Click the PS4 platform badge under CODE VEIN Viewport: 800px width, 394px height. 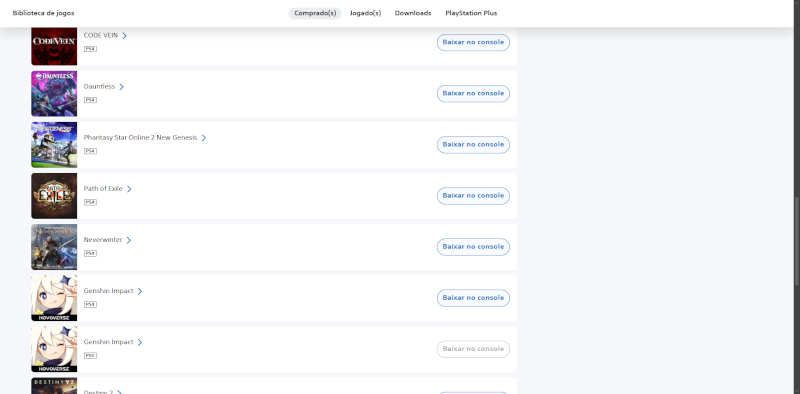pyautogui.click(x=90, y=49)
